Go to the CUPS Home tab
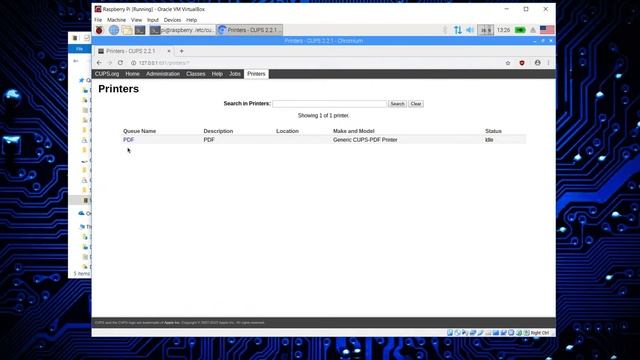This screenshot has width=640, height=360. pos(132,74)
